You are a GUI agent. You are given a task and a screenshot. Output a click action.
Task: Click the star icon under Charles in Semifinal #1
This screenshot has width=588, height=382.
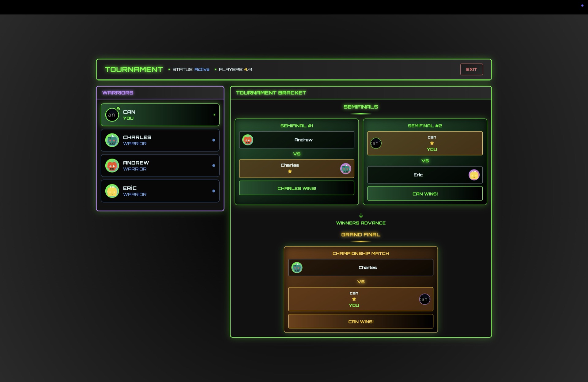click(289, 171)
